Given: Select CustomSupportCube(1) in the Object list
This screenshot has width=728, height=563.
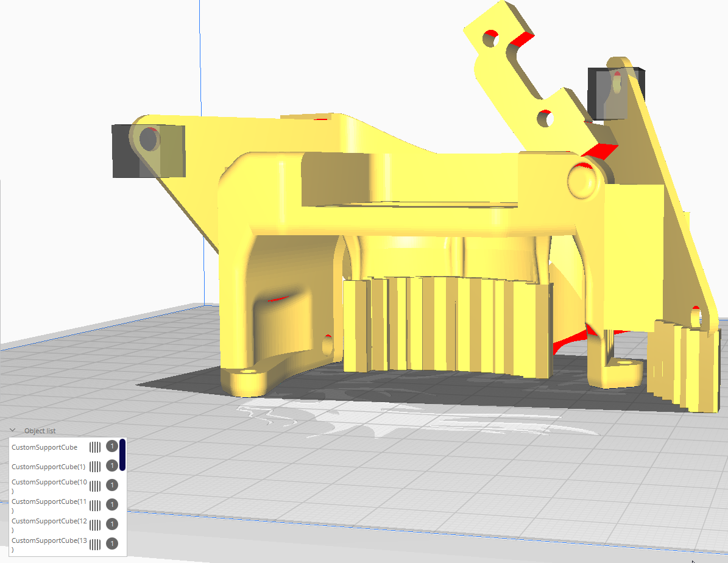Looking at the screenshot, I should [x=48, y=466].
